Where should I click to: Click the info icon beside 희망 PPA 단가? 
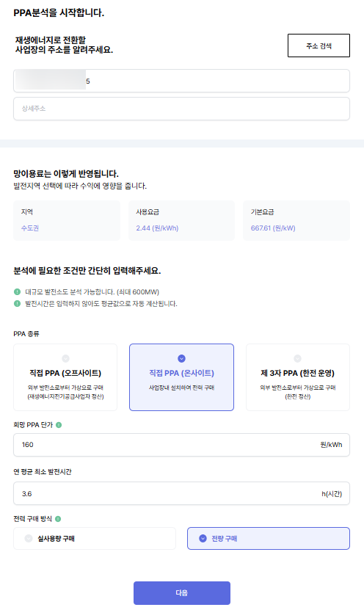tap(59, 425)
